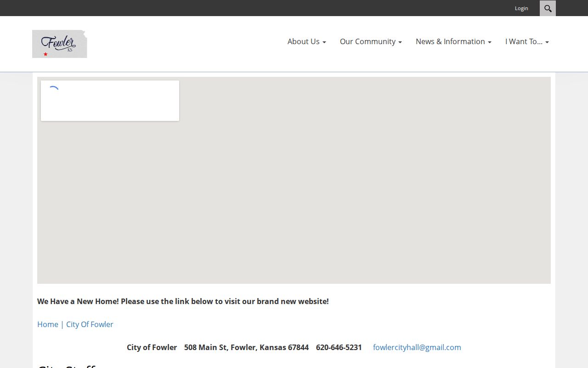
Task: Open the Login link
Action: [x=521, y=8]
